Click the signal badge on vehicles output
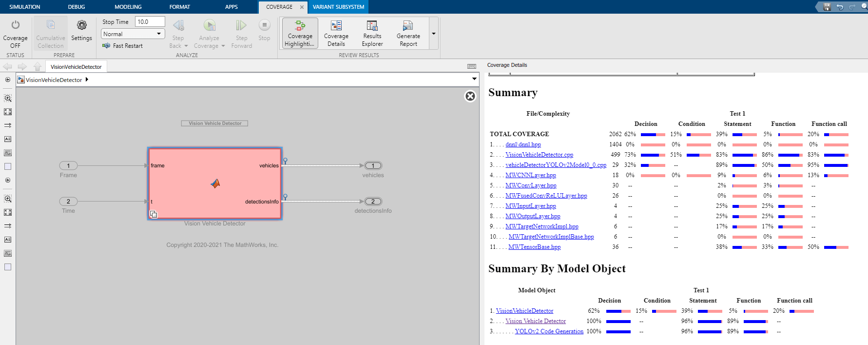The height and width of the screenshot is (345, 868). coord(285,161)
